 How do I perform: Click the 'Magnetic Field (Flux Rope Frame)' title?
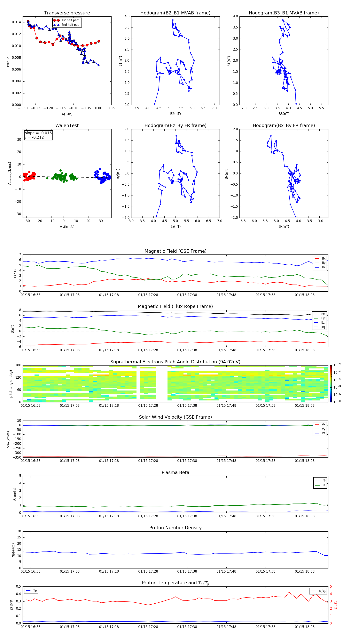click(x=175, y=307)
